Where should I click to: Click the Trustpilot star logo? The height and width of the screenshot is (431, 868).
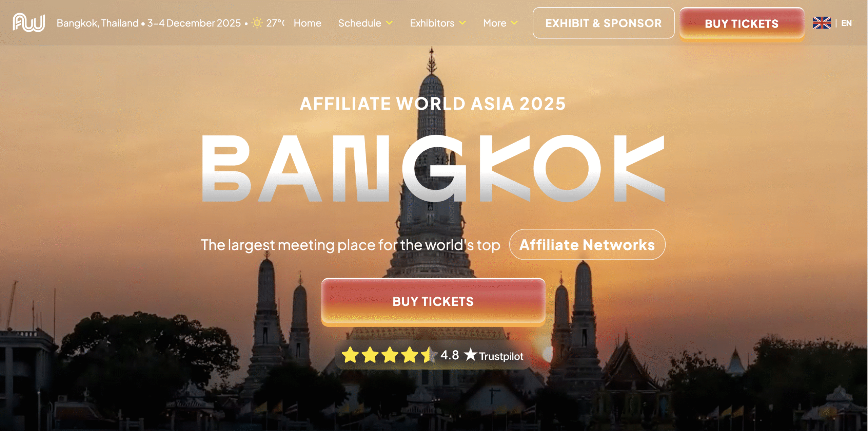click(471, 355)
